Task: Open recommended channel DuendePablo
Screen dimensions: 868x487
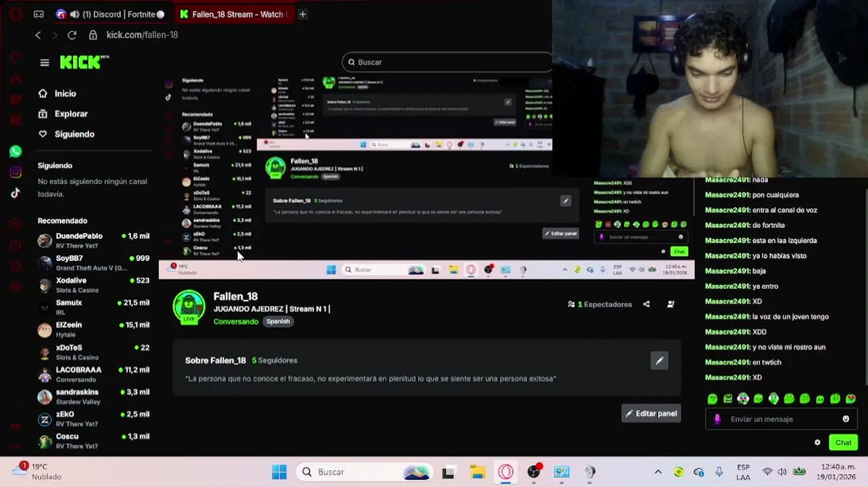Action: (x=94, y=241)
